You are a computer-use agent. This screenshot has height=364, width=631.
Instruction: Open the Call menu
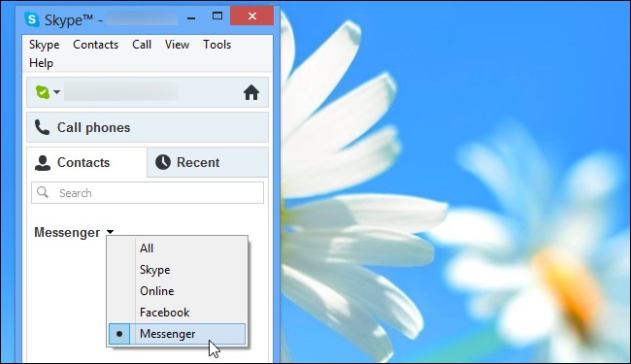point(142,45)
